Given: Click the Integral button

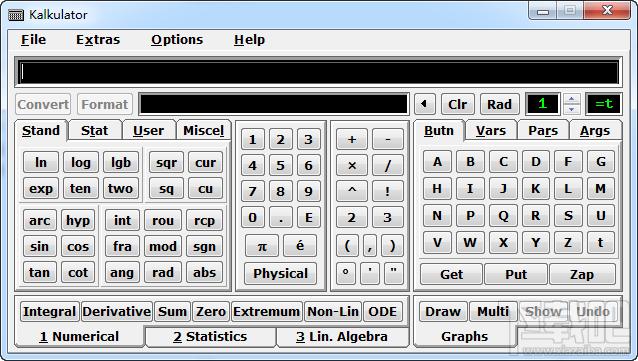Looking at the screenshot, I should pyautogui.click(x=50, y=312).
